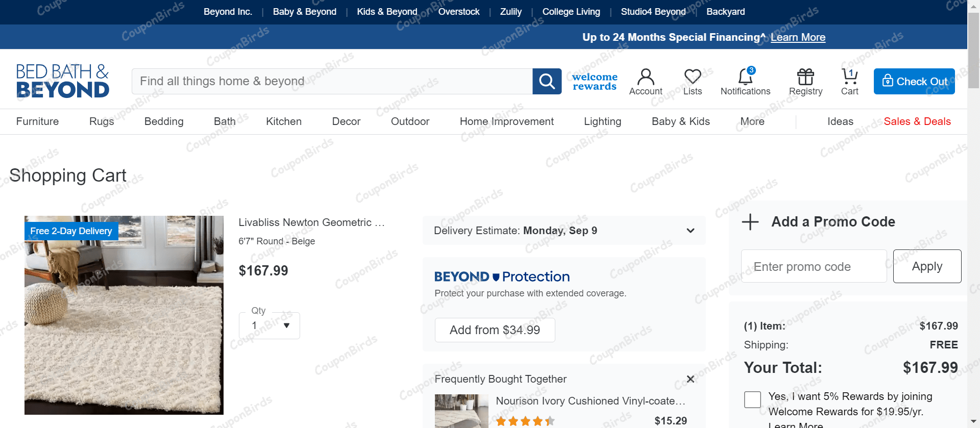
Task: Click the Beyond Protection logo
Action: [502, 276]
